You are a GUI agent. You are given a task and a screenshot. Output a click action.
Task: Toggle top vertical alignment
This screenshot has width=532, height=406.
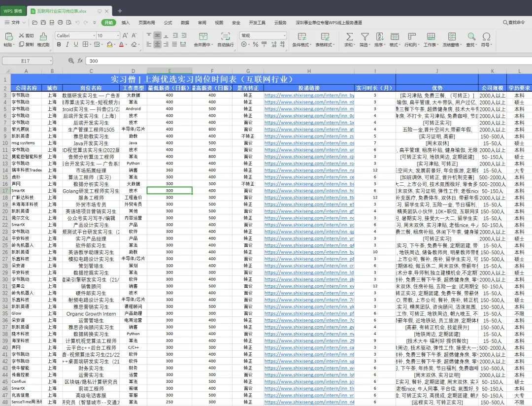click(x=149, y=35)
